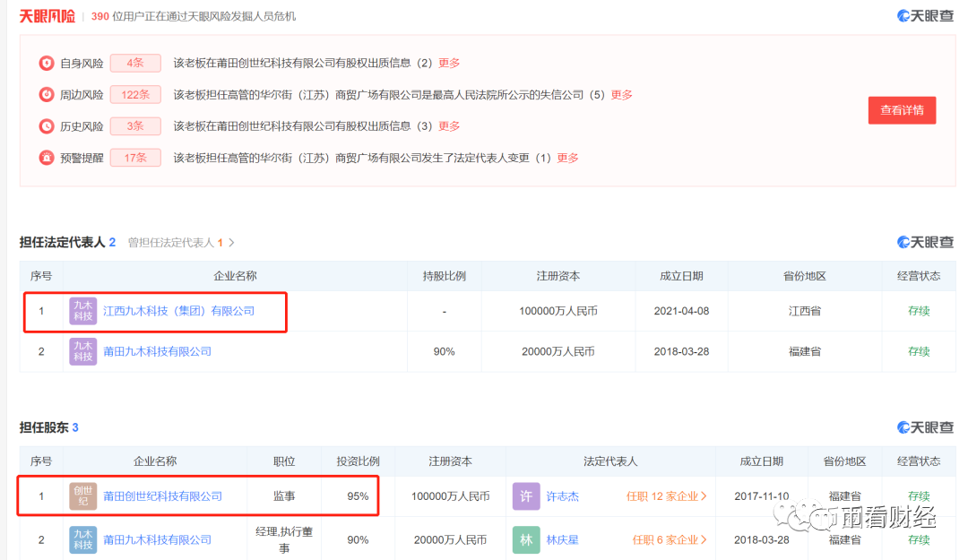Click the 自身风险 risk icon
The image size is (968, 560).
[x=47, y=63]
